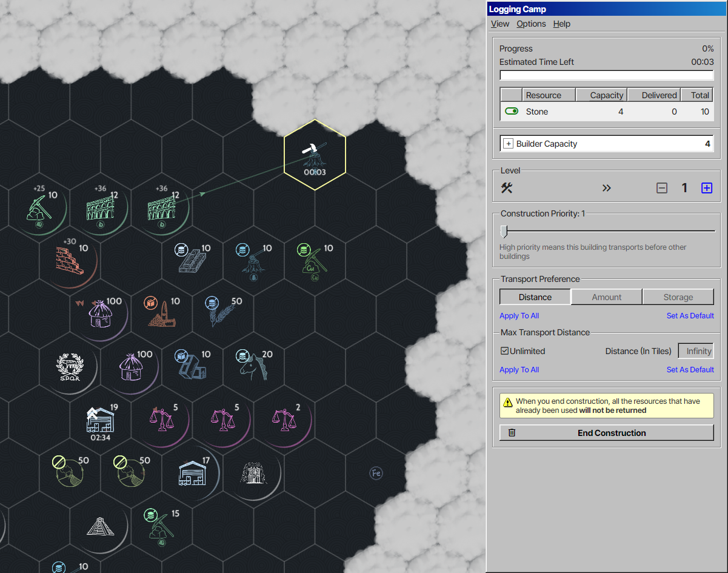The height and width of the screenshot is (573, 728).
Task: Open the Options menu
Action: (531, 24)
